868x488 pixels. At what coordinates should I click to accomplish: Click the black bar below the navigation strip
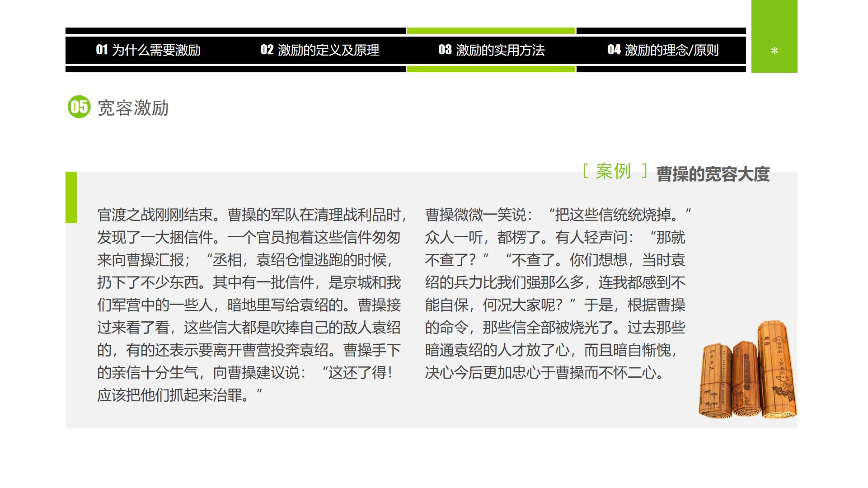235,69
